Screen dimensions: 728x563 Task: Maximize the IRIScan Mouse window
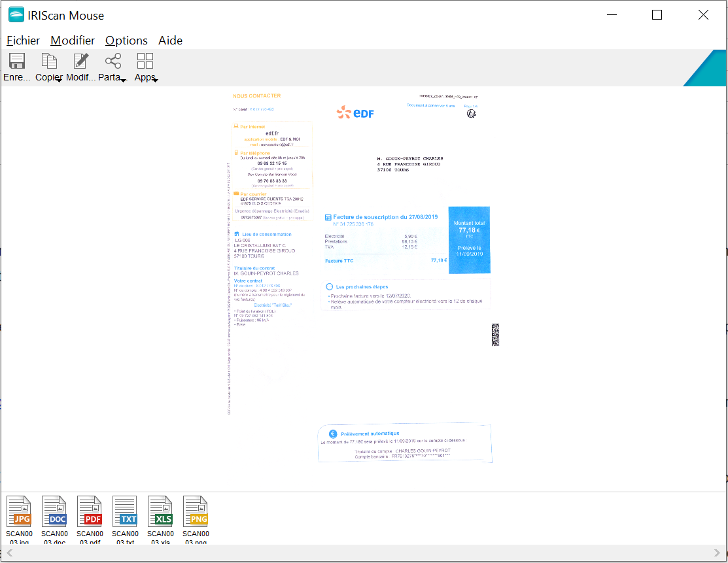[x=657, y=15]
